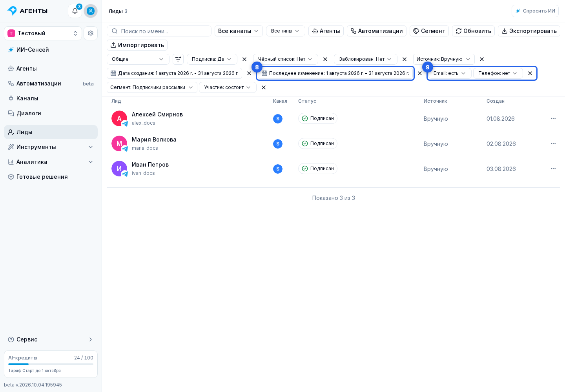Image resolution: width=565 pixels, height=392 pixels.
Task: Go to Агенты in sidebar
Action: [x=51, y=69]
